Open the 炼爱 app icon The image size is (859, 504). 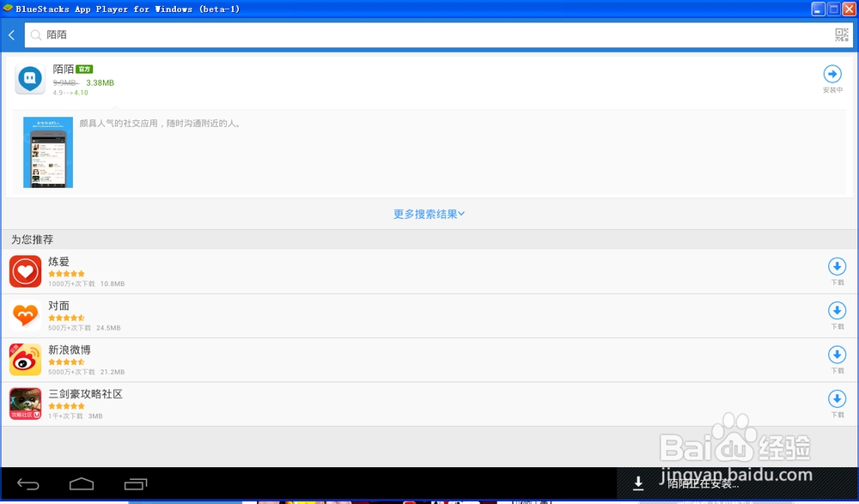click(25, 271)
